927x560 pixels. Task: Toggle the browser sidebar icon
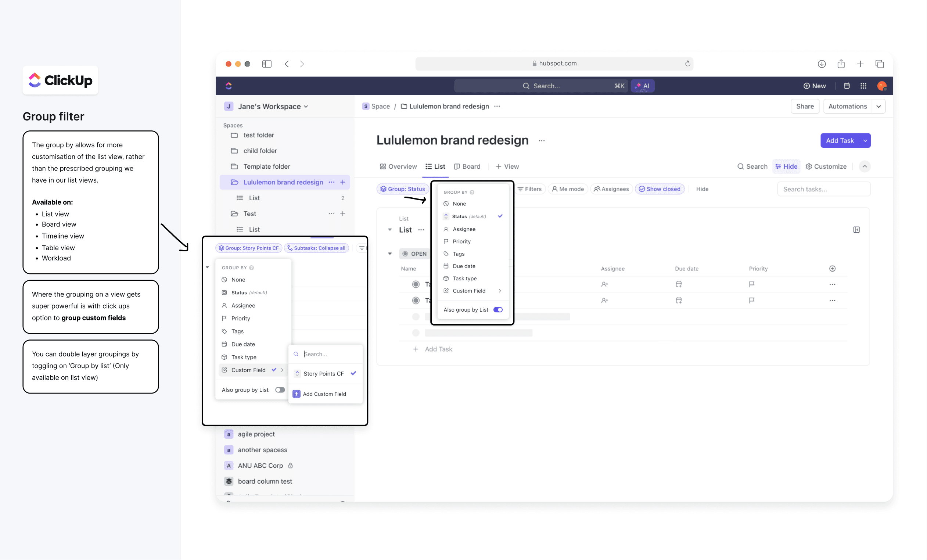click(x=267, y=64)
